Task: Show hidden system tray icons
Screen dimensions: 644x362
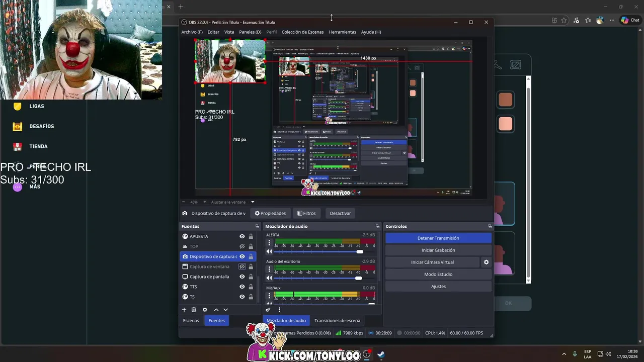Action: point(563,354)
